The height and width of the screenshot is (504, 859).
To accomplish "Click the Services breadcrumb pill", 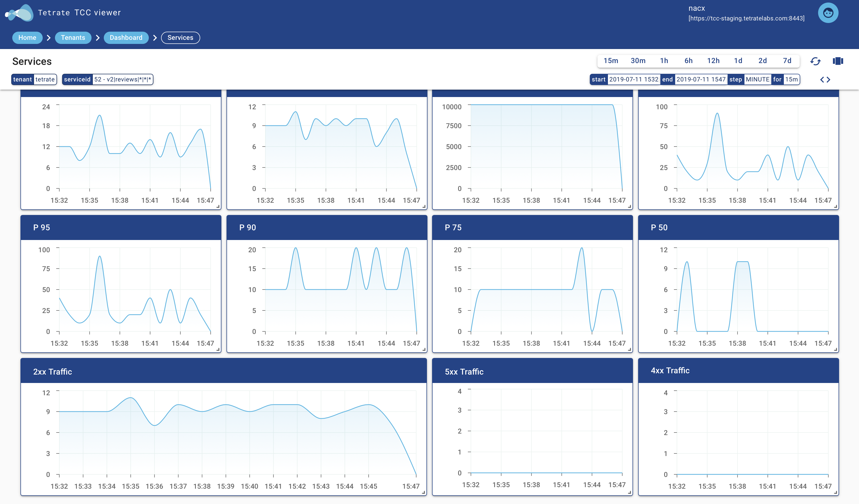I will click(x=180, y=38).
